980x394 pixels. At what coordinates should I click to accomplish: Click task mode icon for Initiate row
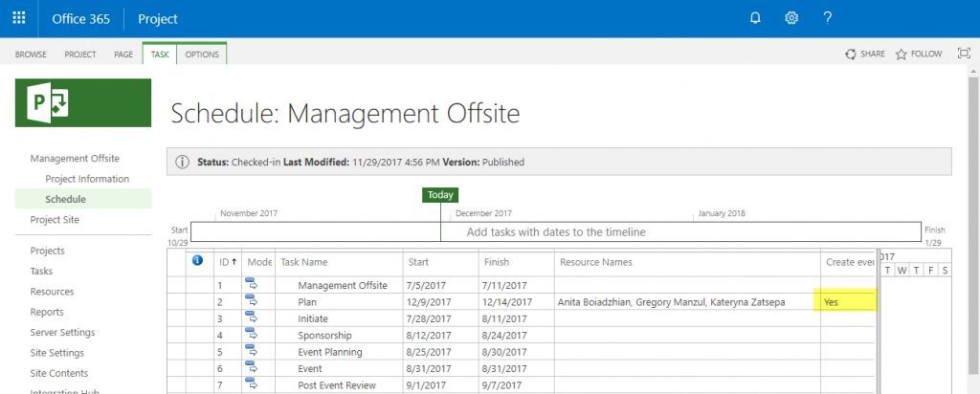coord(252,317)
